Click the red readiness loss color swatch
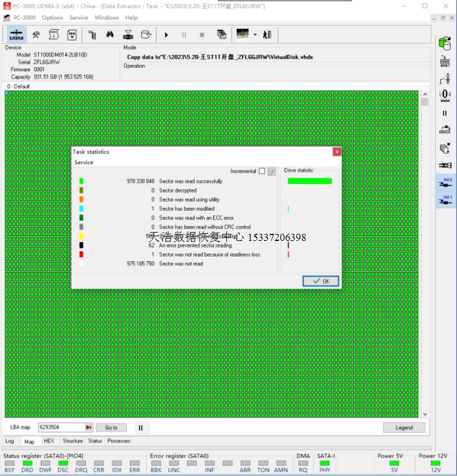This screenshot has height=476, width=457. [x=82, y=255]
